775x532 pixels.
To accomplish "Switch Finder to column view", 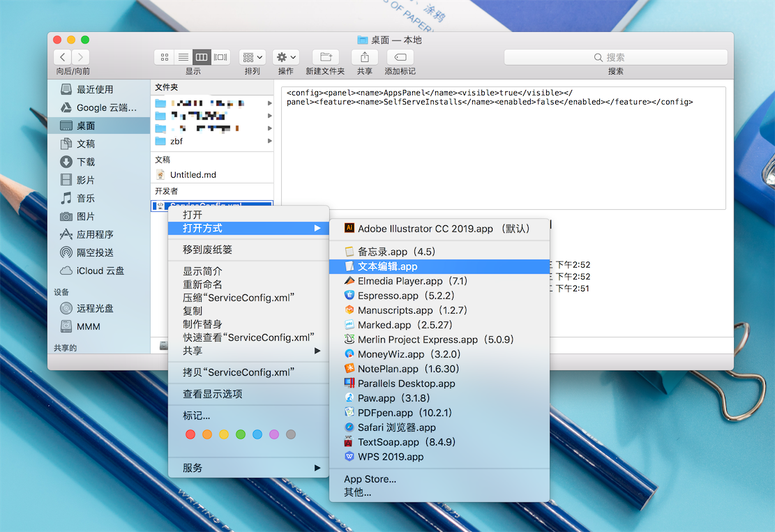I will [x=202, y=57].
